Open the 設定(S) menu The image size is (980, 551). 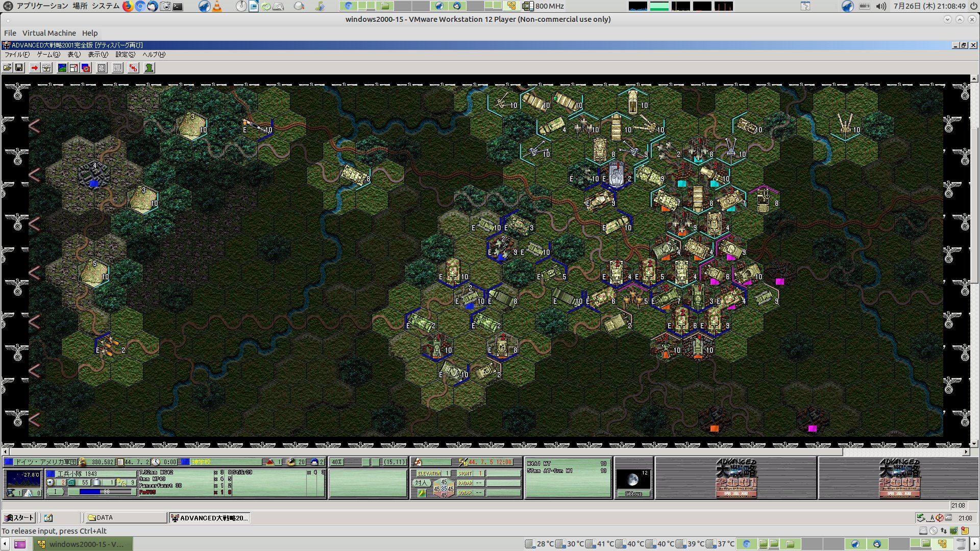point(125,55)
